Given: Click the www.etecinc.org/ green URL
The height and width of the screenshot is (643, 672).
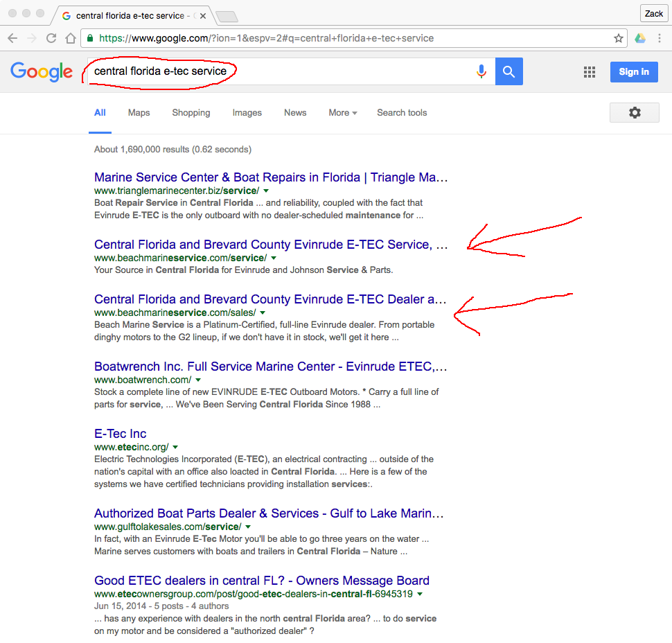Looking at the screenshot, I should pos(132,448).
